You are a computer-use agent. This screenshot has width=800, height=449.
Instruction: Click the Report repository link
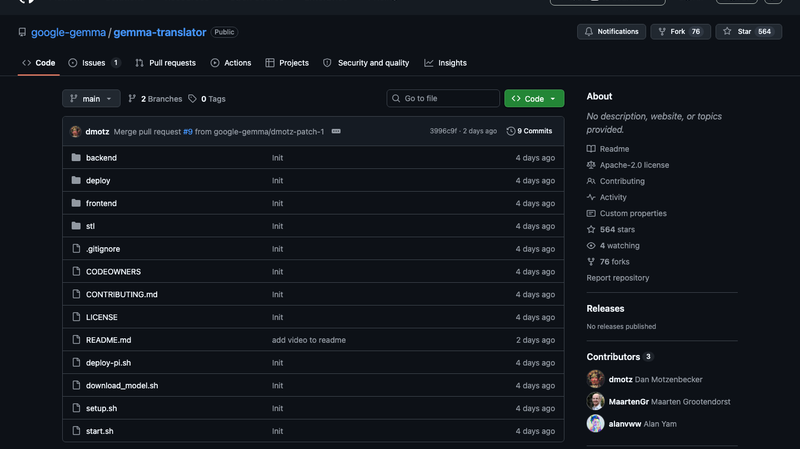coord(618,278)
